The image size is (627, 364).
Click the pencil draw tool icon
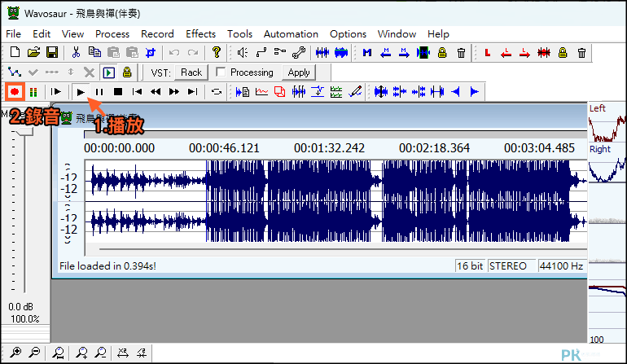pyautogui.click(x=355, y=92)
